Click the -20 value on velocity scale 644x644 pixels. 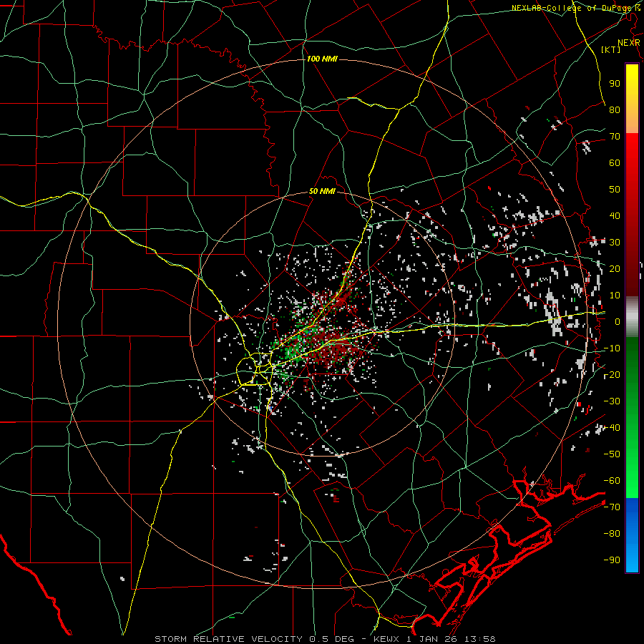click(612, 375)
